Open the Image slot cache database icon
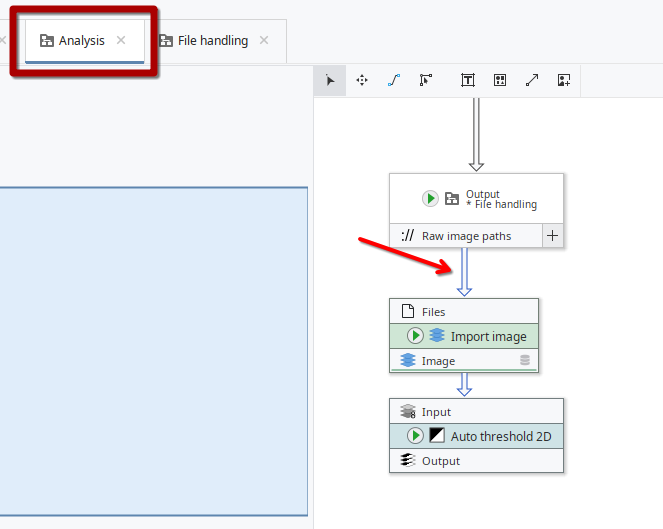 pos(525,360)
